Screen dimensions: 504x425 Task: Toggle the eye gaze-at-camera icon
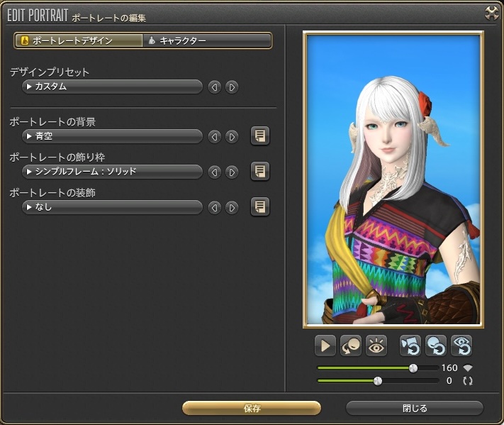pos(376,346)
